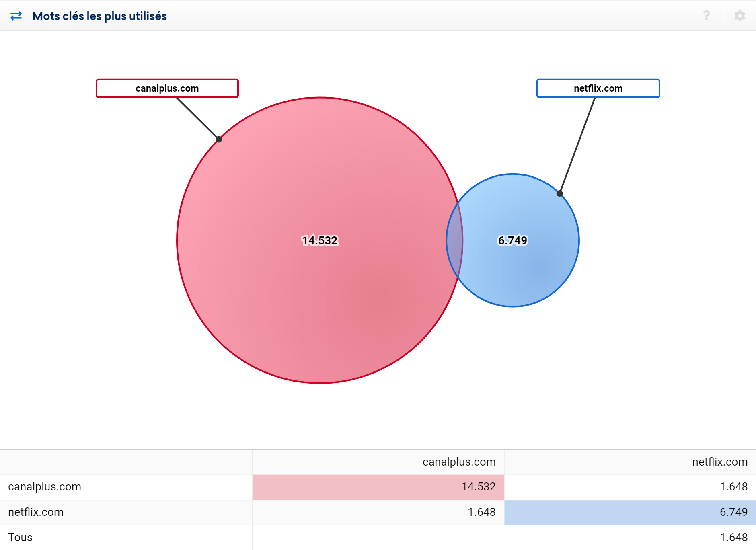Open the help question mark icon
Viewport: 756px width, 550px height.
pos(707,16)
